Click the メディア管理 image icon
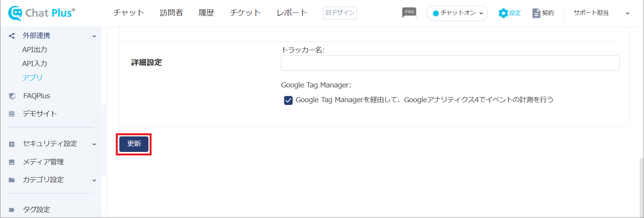 tap(12, 162)
